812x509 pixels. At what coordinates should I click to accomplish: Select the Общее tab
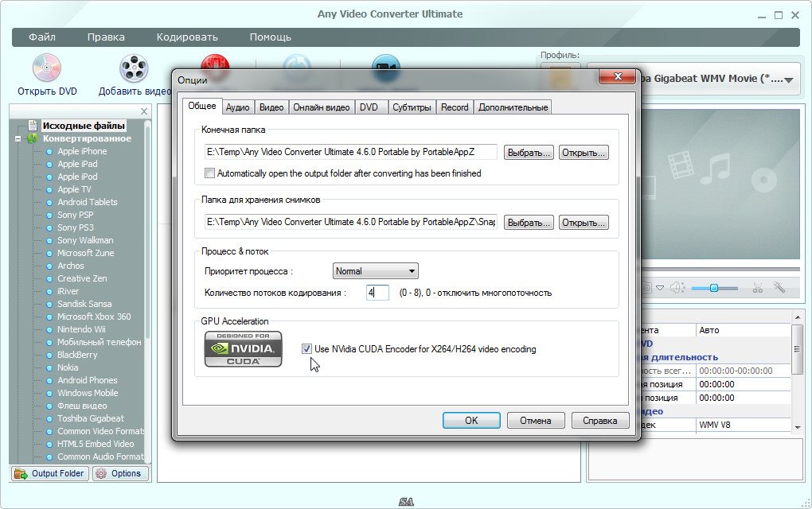pyautogui.click(x=202, y=106)
